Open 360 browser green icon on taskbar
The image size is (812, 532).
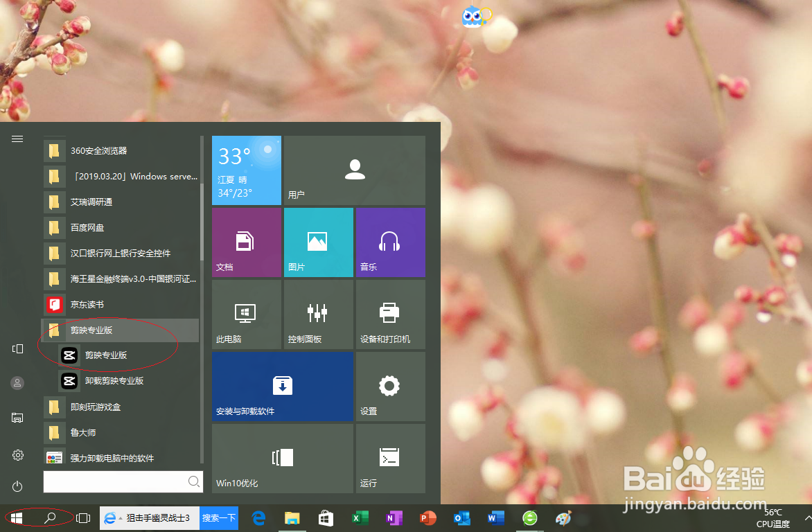point(530,518)
